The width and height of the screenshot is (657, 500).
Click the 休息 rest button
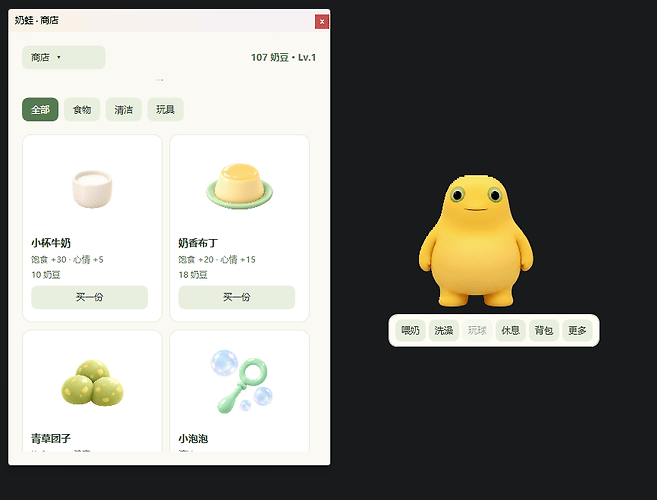(511, 331)
